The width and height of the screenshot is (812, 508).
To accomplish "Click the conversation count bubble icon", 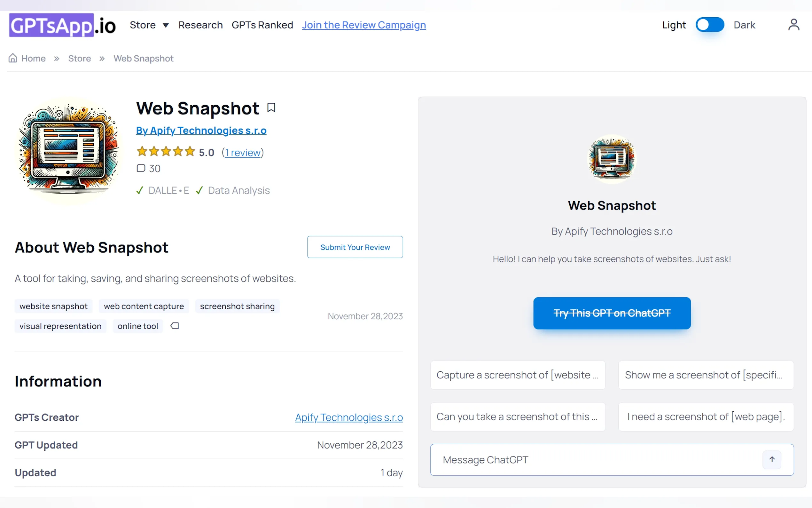I will 141,168.
